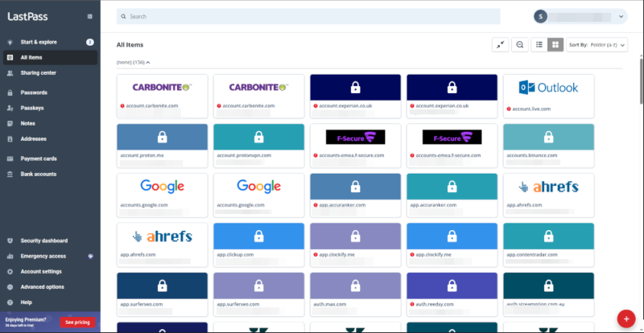
Task: Click the vertical scrollbar of the vault
Action: [642, 80]
